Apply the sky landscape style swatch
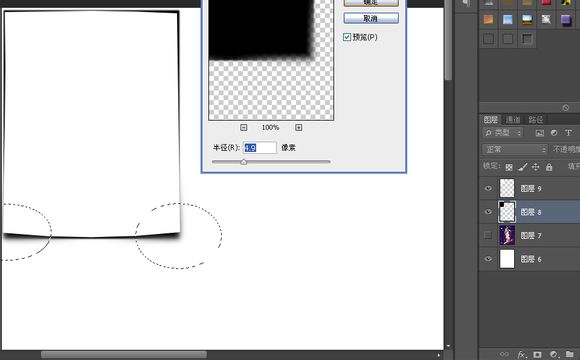Image resolution: width=580 pixels, height=360 pixels. [527, 19]
